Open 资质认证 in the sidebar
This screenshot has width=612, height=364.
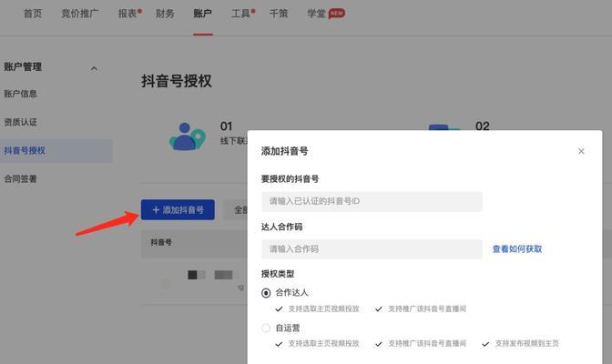click(x=20, y=122)
